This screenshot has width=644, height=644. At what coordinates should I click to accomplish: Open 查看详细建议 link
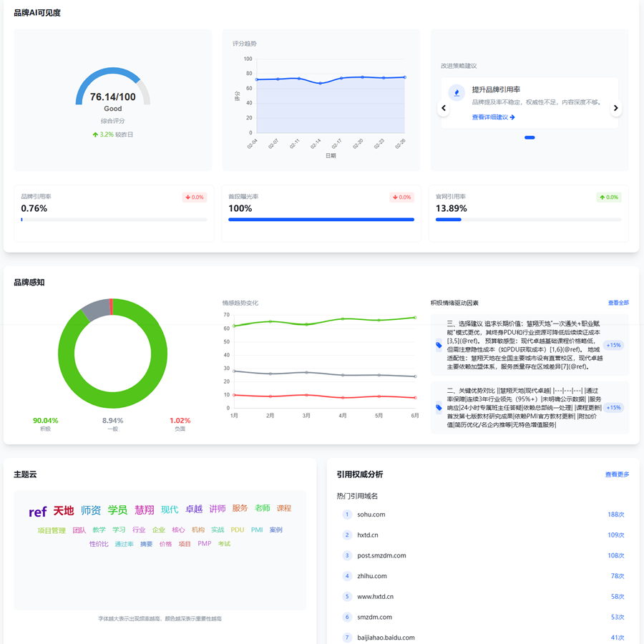tap(493, 117)
